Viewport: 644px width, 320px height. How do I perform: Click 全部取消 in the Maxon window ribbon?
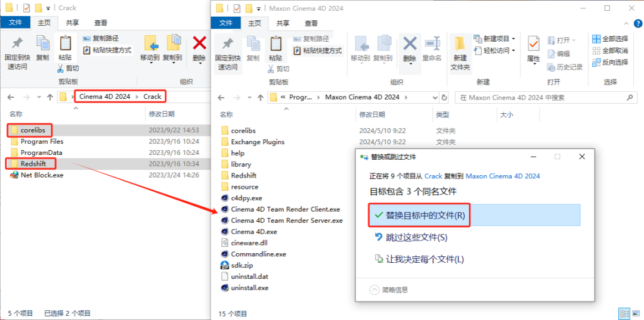(610, 51)
